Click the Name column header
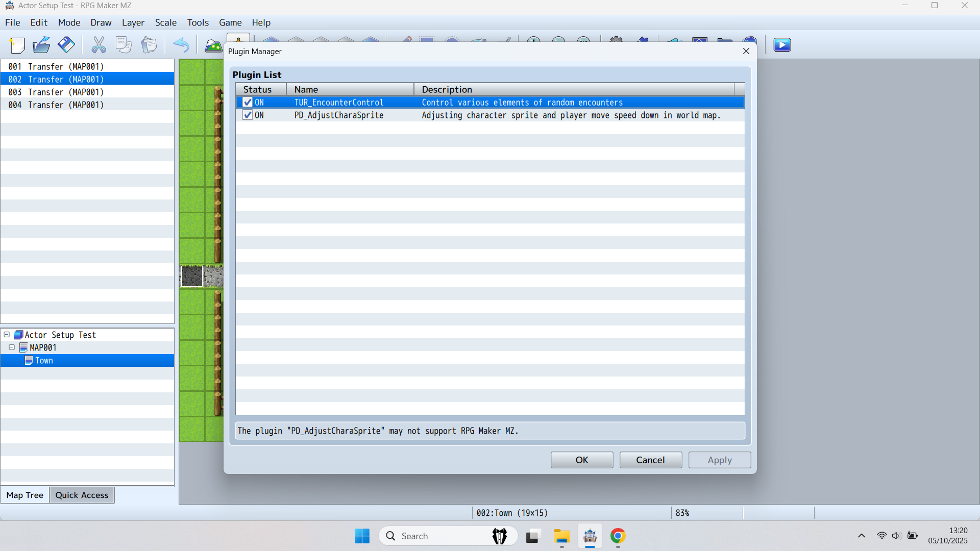The width and height of the screenshot is (980, 551). [350, 89]
